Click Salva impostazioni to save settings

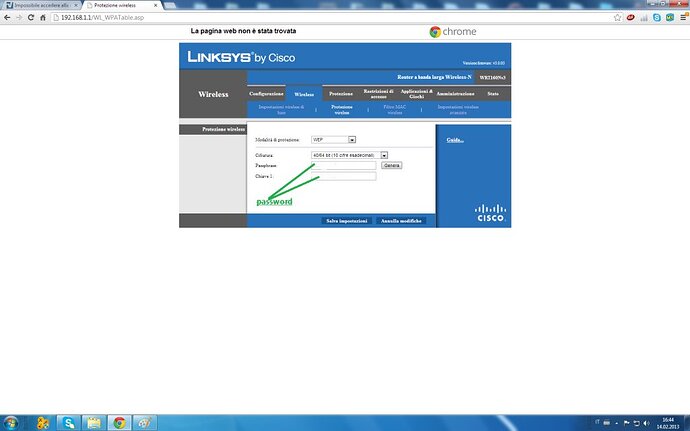[x=347, y=220]
